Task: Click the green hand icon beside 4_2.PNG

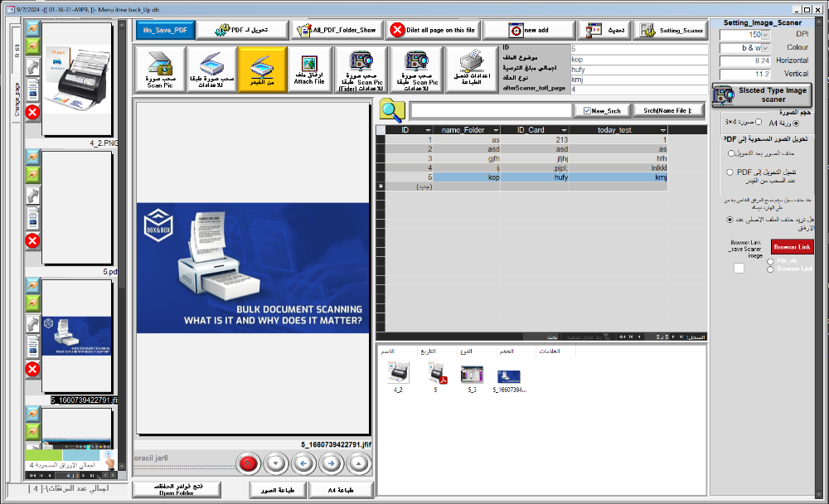Action: pos(33,46)
